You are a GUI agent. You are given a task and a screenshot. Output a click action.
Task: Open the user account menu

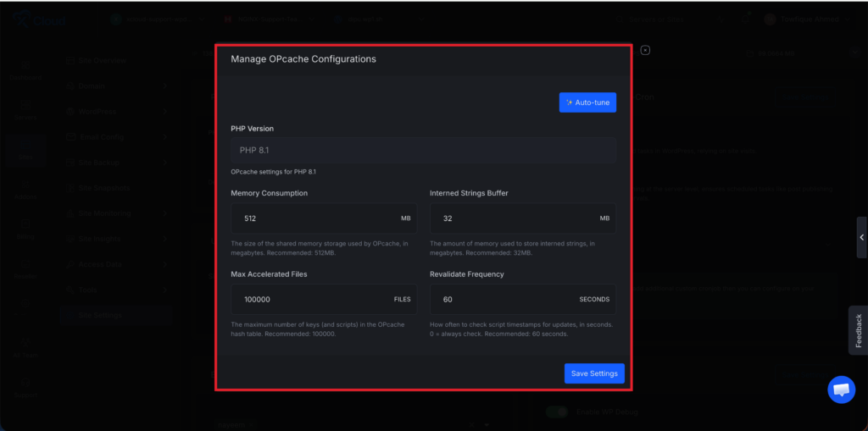pyautogui.click(x=805, y=19)
